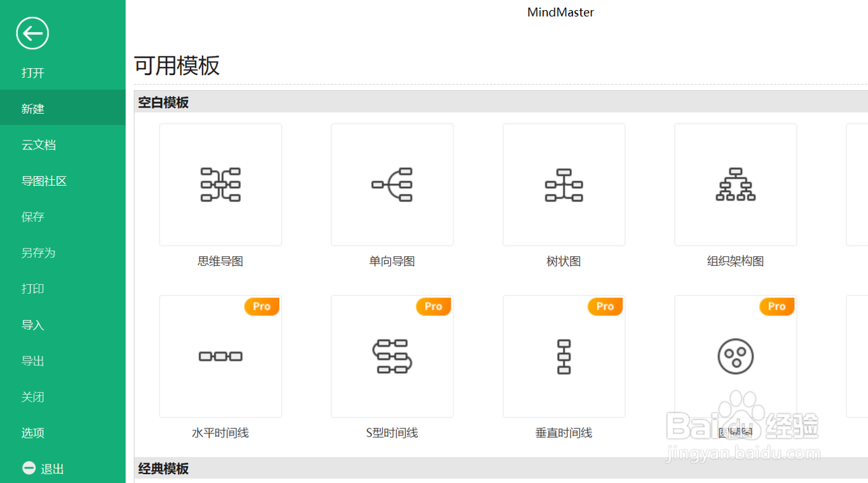The image size is (868, 483).
Task: Click Pro badge on 垂直时间线 card
Action: pyautogui.click(x=605, y=306)
